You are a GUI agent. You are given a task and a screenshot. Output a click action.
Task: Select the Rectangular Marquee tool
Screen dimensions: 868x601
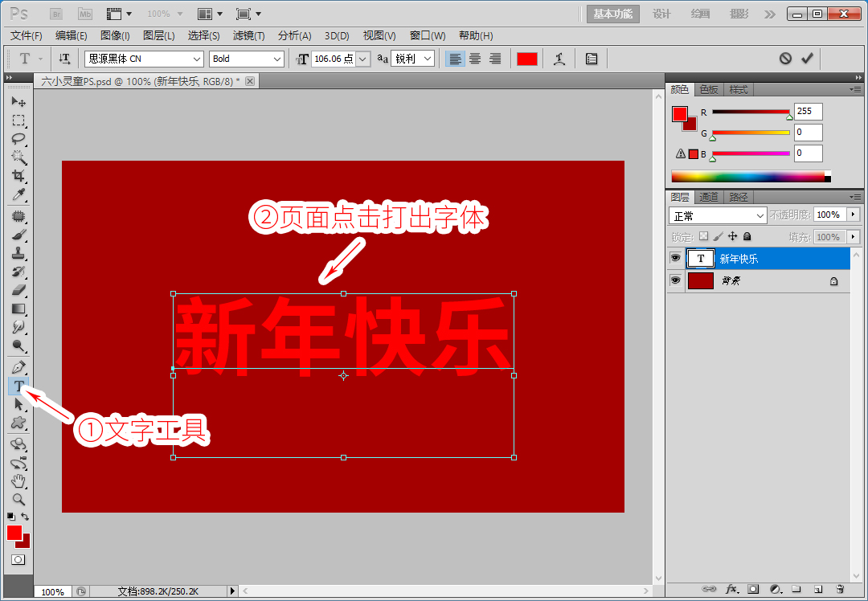pos(18,120)
